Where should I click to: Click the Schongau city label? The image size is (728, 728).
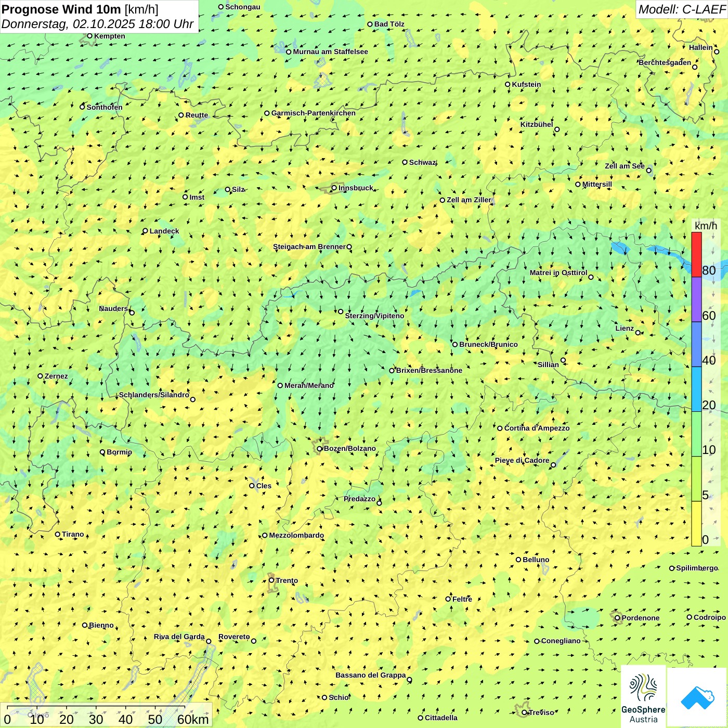click(x=243, y=7)
